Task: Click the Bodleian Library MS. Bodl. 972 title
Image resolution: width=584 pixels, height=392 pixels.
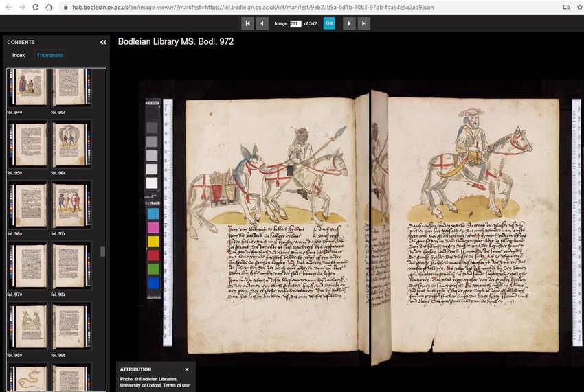Action: (x=176, y=41)
